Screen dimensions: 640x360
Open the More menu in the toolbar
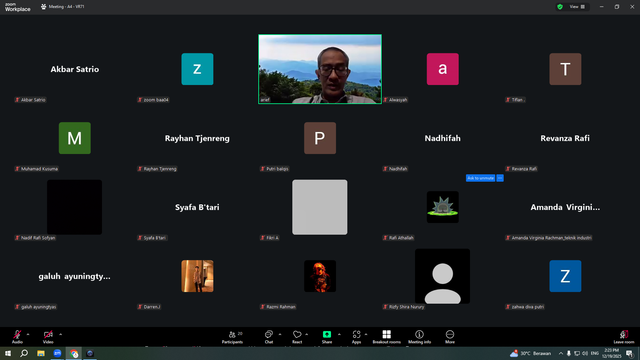[x=450, y=337]
